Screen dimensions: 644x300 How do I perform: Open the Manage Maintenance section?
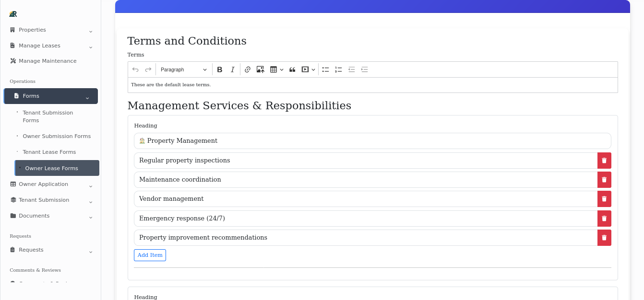coord(48,61)
